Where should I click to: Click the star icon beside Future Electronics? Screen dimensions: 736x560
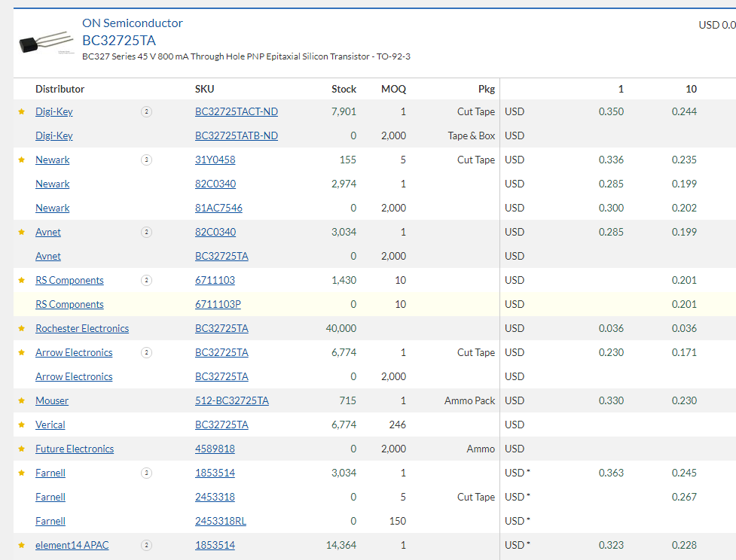(x=22, y=449)
